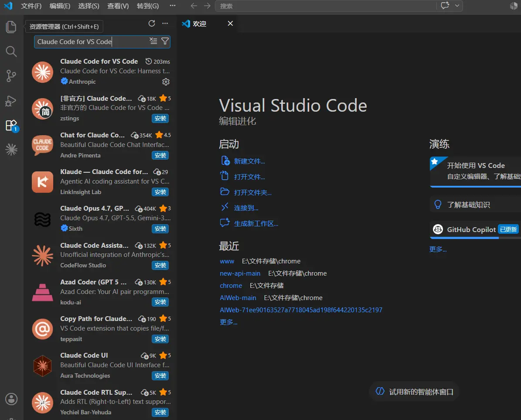The width and height of the screenshot is (521, 420).
Task: Open Claude Code icon in activity bar
Action: click(x=11, y=150)
